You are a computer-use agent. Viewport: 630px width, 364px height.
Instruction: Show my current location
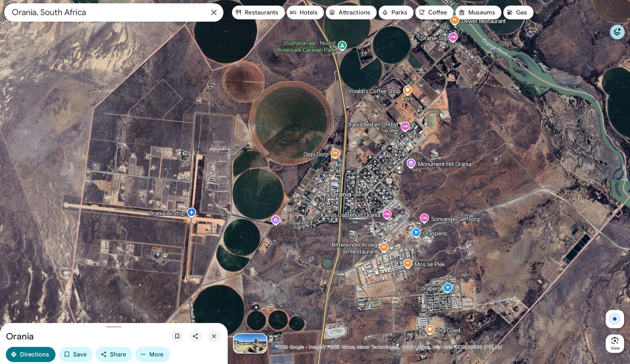click(615, 319)
